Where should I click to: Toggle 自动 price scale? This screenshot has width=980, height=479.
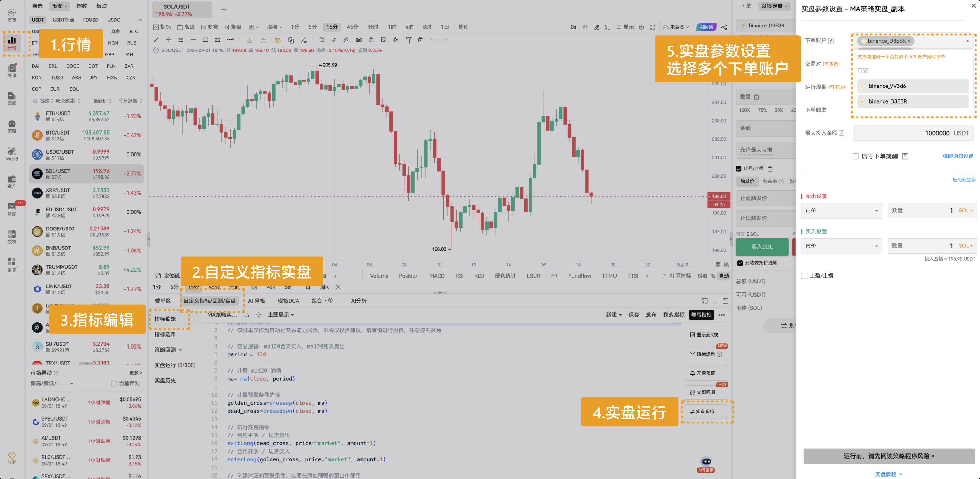click(x=724, y=276)
